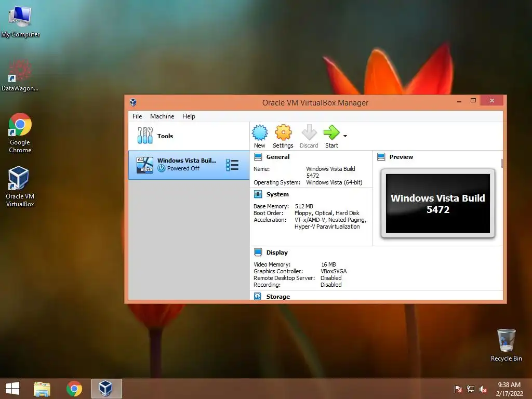
Task: Open the Help menu
Action: pos(189,116)
